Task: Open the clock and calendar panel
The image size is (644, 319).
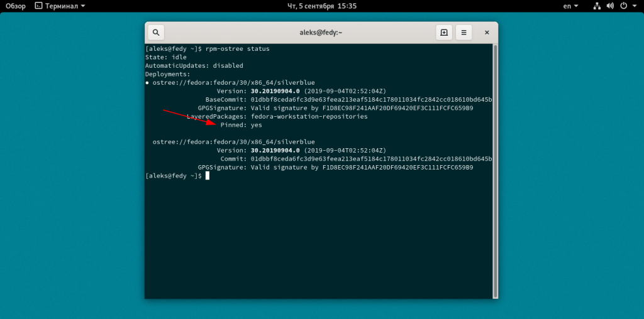Action: (x=321, y=6)
